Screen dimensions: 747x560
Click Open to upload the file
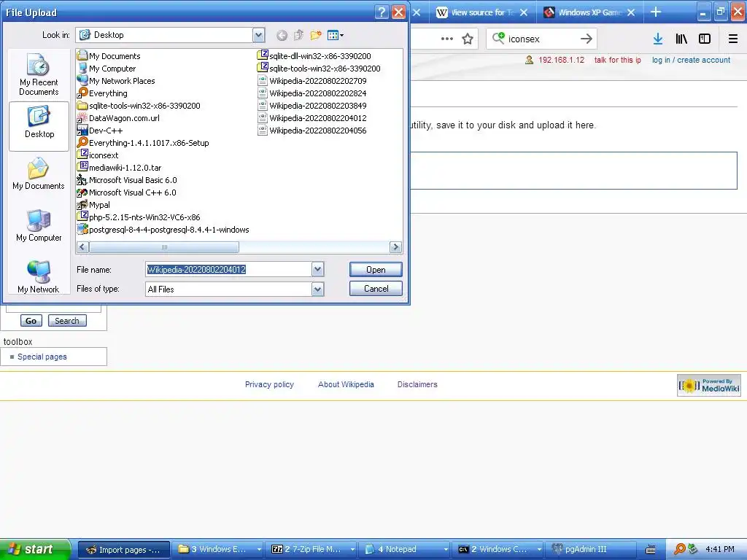click(376, 270)
